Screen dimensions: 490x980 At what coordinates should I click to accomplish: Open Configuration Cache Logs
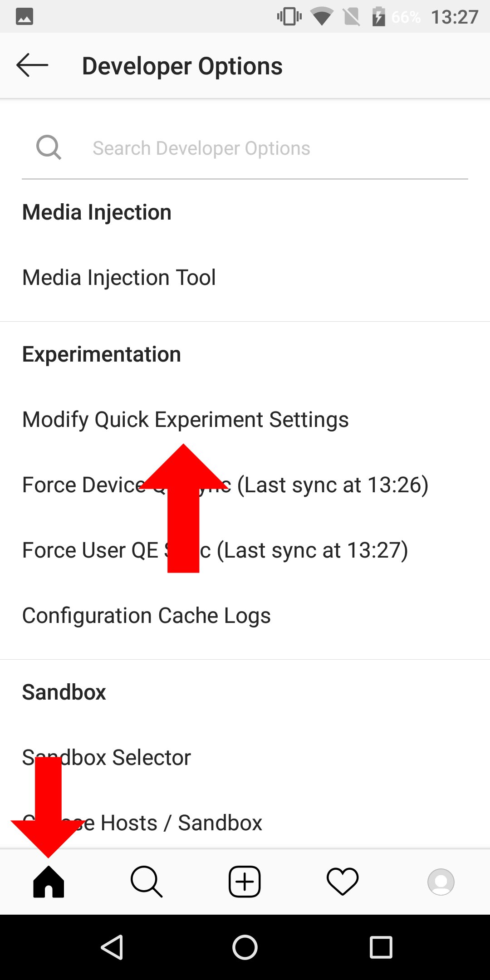245,616
